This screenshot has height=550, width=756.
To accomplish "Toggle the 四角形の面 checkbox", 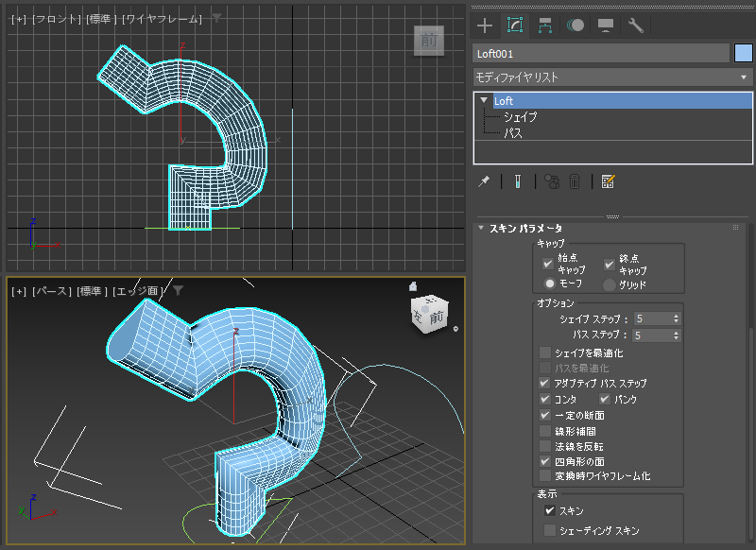I will coord(545,461).
